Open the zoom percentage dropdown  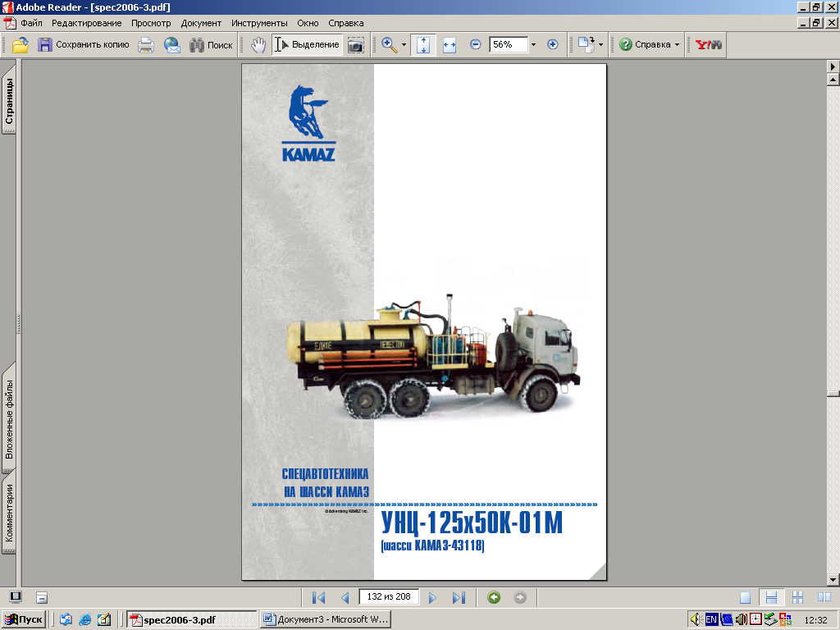pyautogui.click(x=533, y=45)
